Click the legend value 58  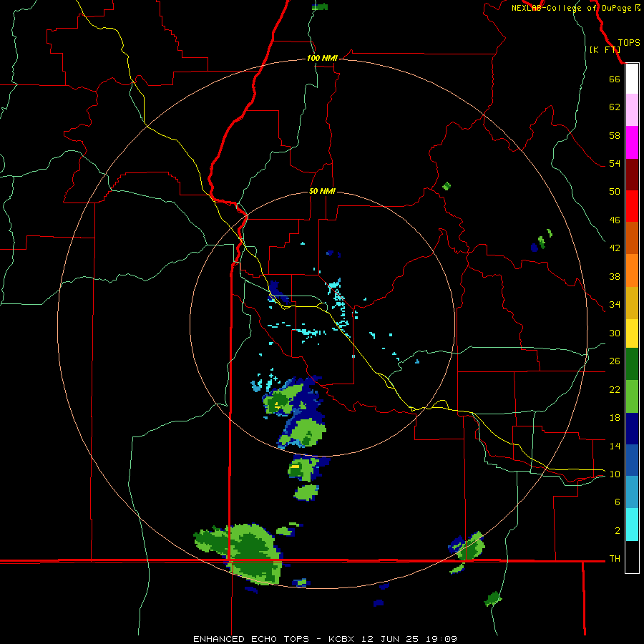tap(615, 135)
